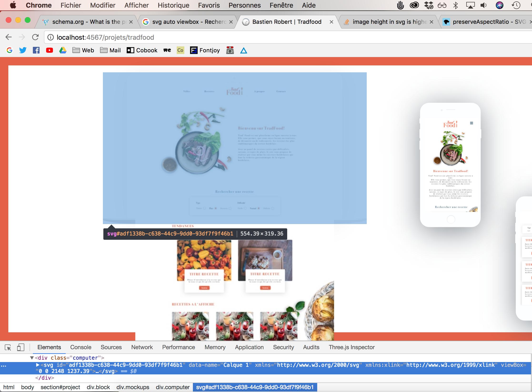The height and width of the screenshot is (392, 532).
Task: Open Google bookmark icon
Action: click(10, 50)
